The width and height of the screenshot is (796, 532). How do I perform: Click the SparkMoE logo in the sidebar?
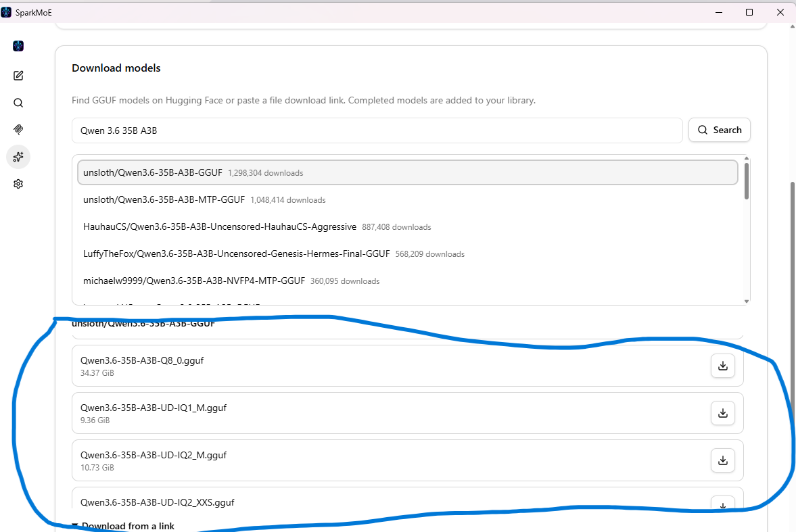[x=18, y=46]
